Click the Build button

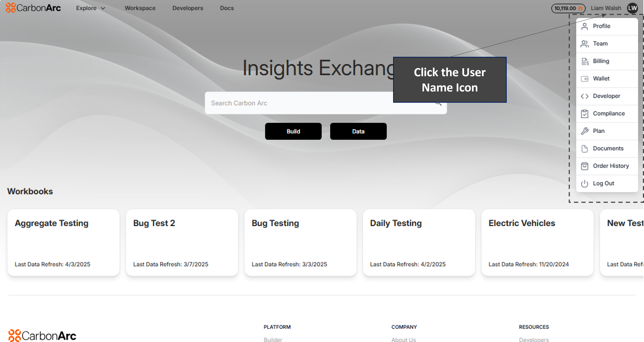(x=293, y=131)
